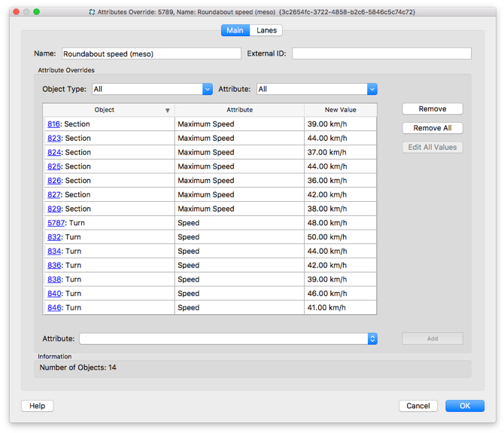Open the section 816 link
The image size is (504, 433).
click(53, 124)
